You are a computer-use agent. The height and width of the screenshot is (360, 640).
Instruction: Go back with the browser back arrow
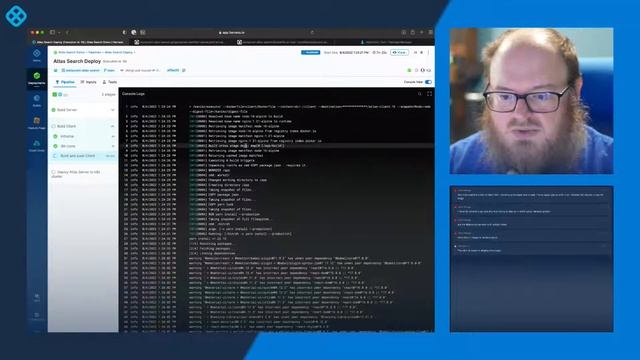pyautogui.click(x=67, y=32)
